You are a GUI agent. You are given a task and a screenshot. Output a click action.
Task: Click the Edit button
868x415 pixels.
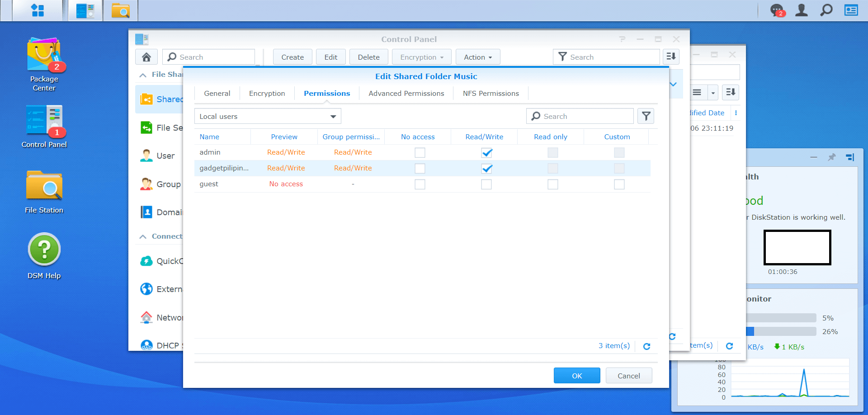click(x=330, y=57)
